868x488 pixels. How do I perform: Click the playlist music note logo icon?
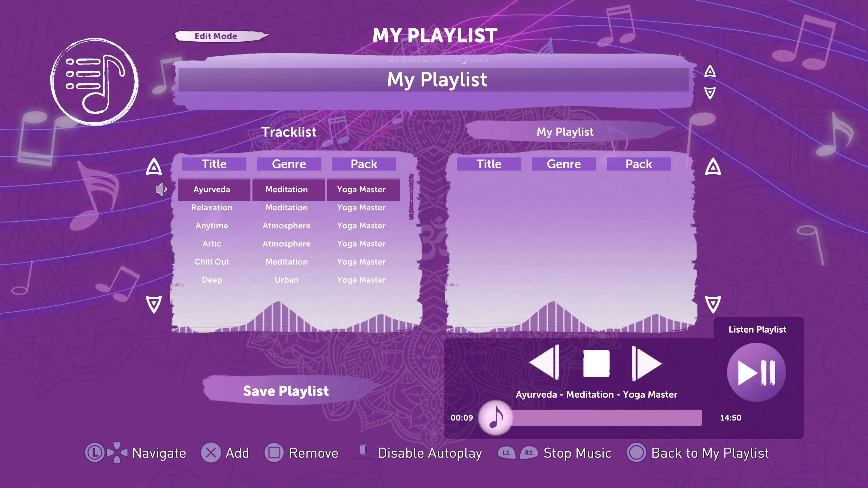(x=94, y=82)
